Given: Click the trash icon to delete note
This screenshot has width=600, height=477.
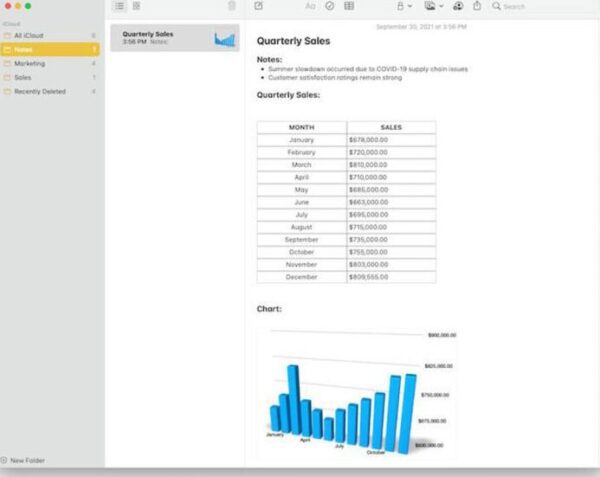Looking at the screenshot, I should click(x=232, y=6).
